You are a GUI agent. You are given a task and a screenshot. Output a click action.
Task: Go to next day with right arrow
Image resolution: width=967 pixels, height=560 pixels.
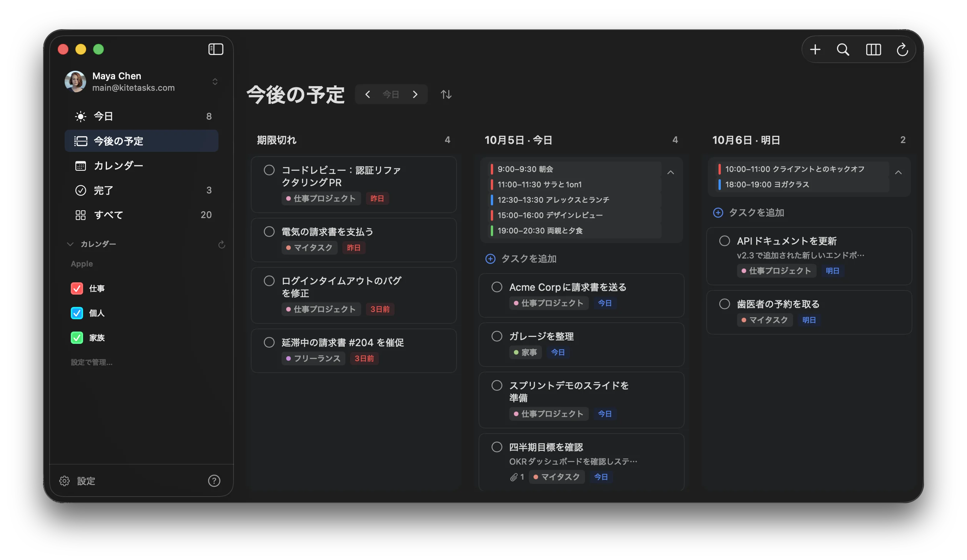pos(415,94)
